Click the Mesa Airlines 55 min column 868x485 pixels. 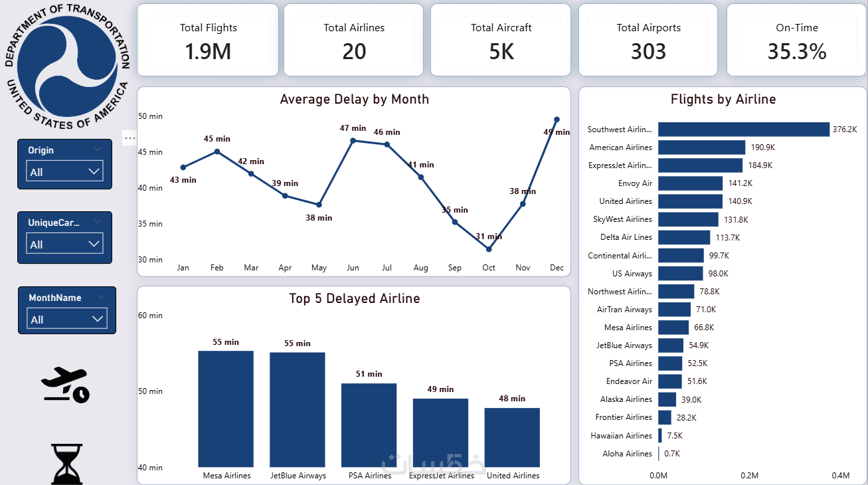[x=226, y=409]
